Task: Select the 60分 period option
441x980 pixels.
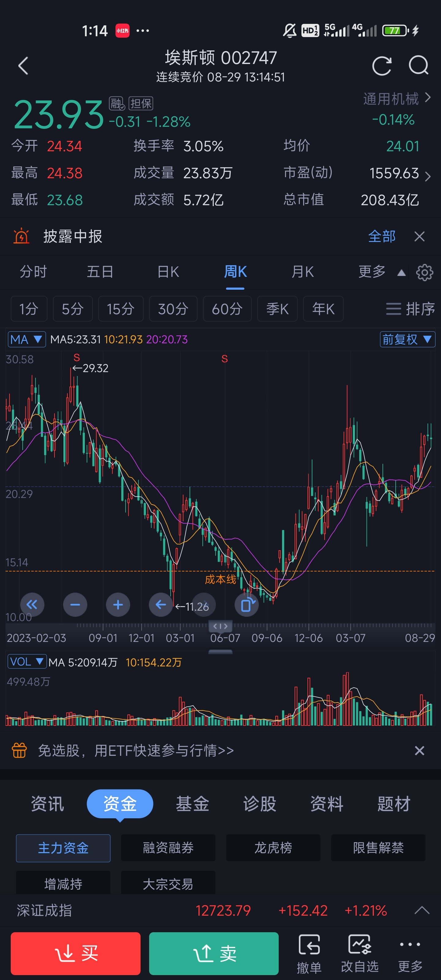Action: [227, 308]
